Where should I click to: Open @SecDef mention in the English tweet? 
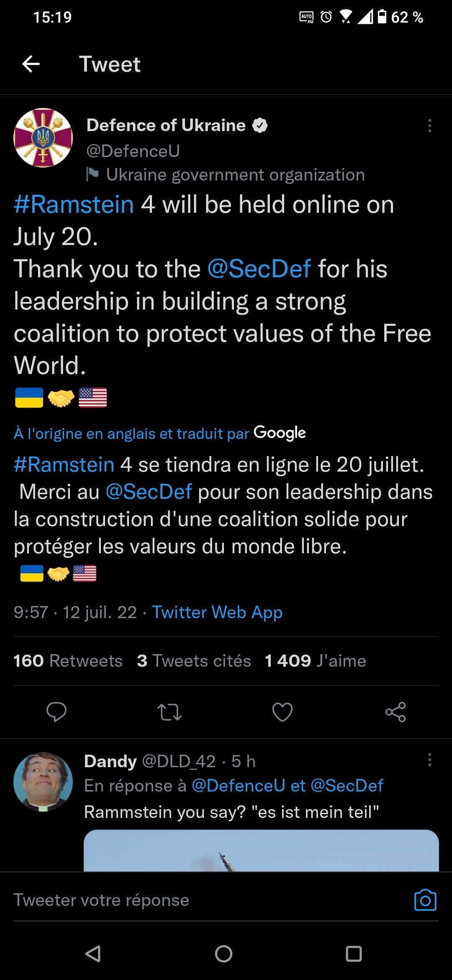coord(259,269)
